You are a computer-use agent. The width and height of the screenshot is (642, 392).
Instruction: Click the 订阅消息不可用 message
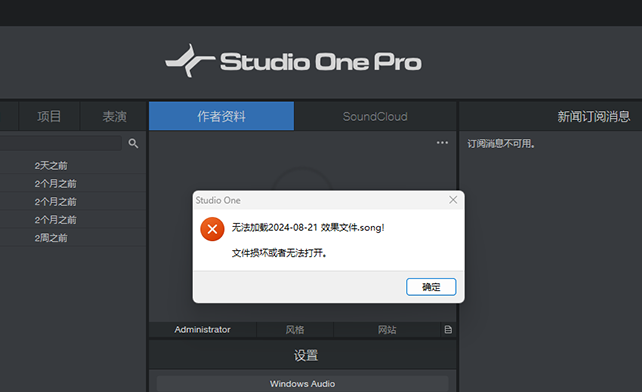(x=501, y=144)
